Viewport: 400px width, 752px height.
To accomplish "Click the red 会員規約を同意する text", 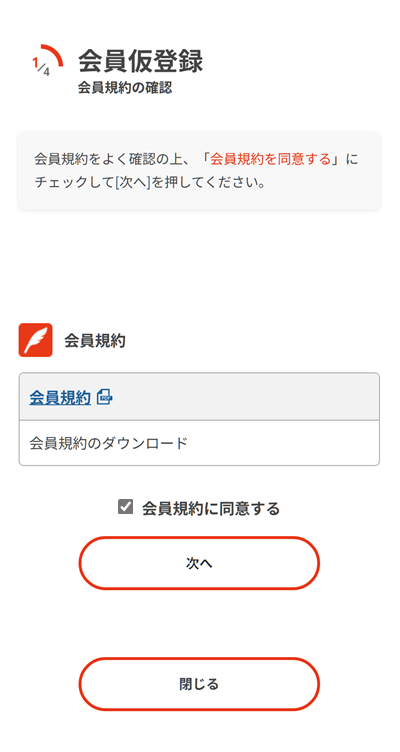I will click(271, 159).
